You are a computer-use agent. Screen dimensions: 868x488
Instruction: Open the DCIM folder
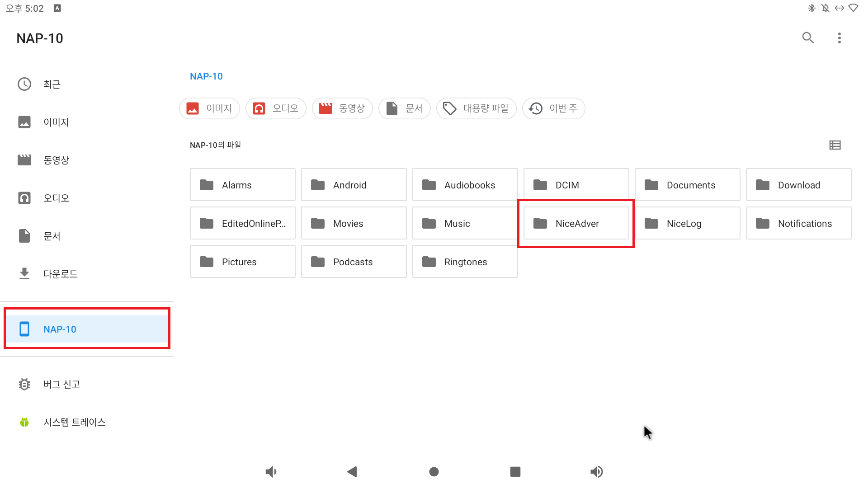click(x=576, y=185)
